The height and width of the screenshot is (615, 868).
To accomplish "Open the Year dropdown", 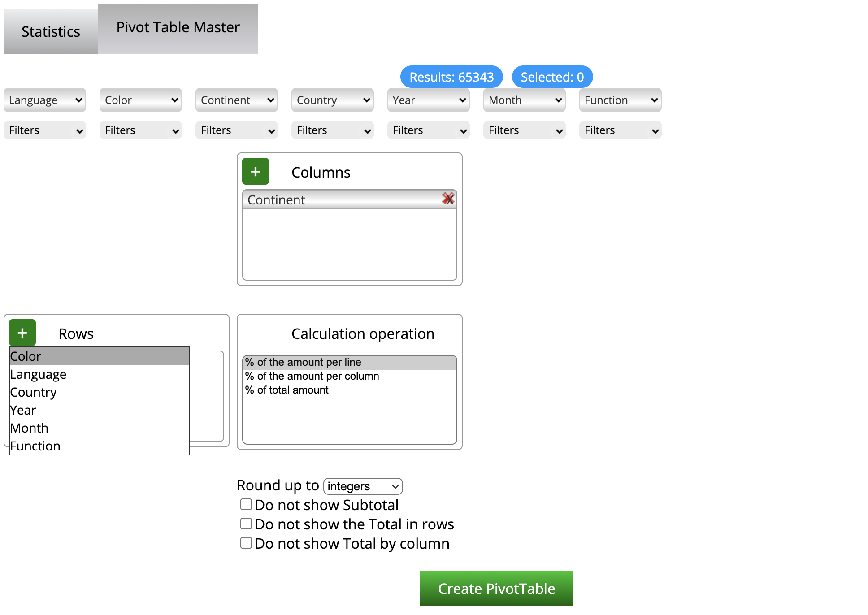I will pos(429,100).
